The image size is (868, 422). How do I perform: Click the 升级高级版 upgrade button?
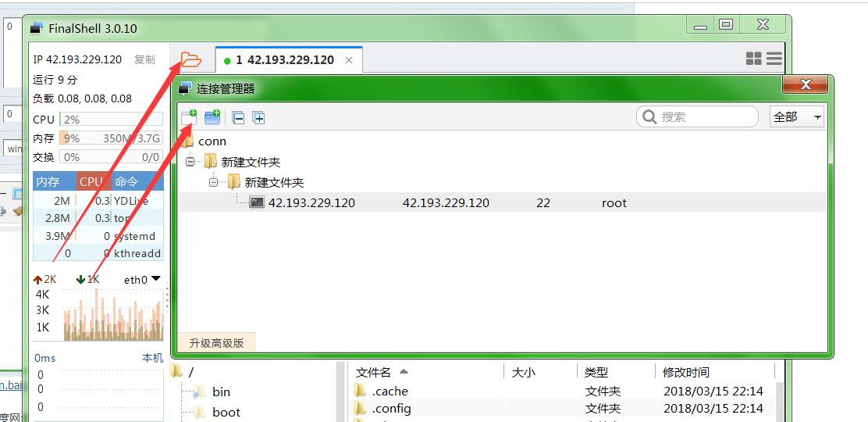(x=216, y=342)
